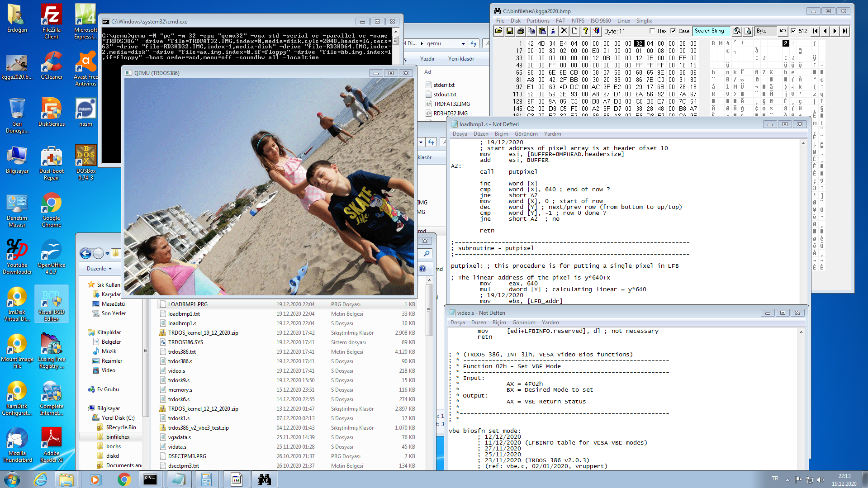Enable the Hex checkbox

pyautogui.click(x=652, y=31)
